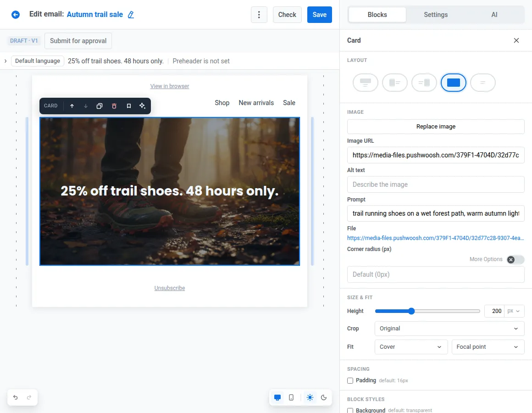Click Submit for approval
Viewport: 532px width, 413px height.
(x=78, y=41)
